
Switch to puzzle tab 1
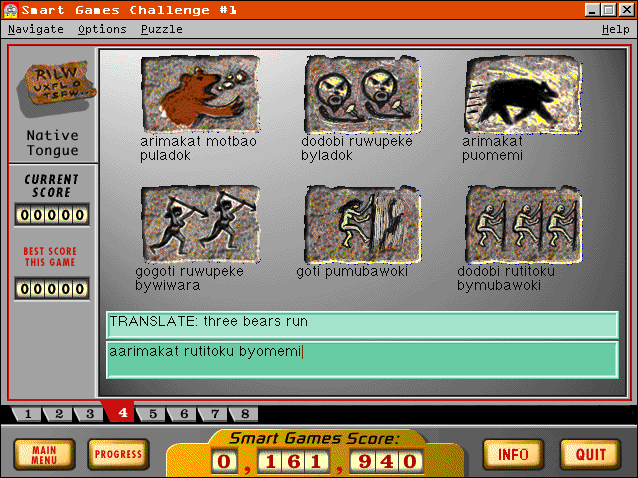(x=27, y=414)
